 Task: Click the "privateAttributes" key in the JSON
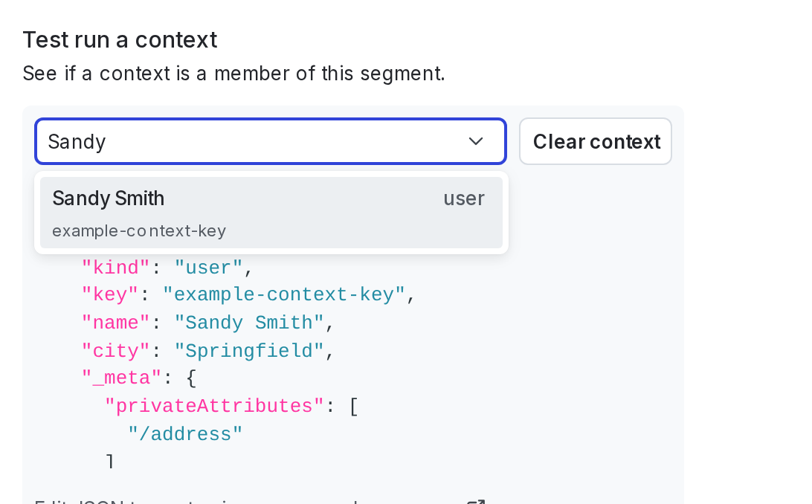pos(215,406)
